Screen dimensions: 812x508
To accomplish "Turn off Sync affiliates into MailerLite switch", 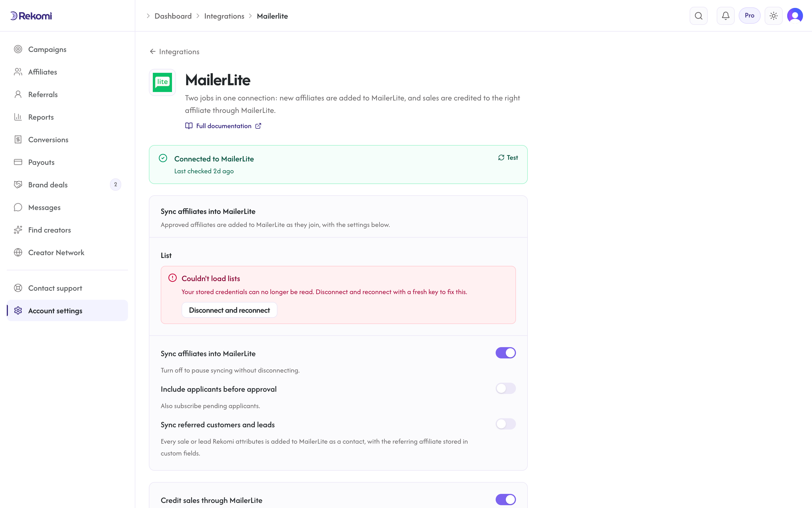I will coord(505,353).
